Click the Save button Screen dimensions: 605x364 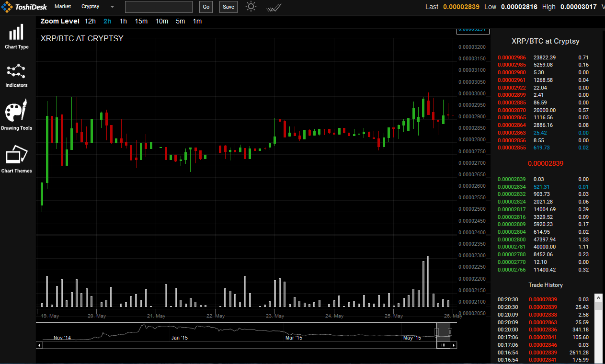(x=228, y=7)
